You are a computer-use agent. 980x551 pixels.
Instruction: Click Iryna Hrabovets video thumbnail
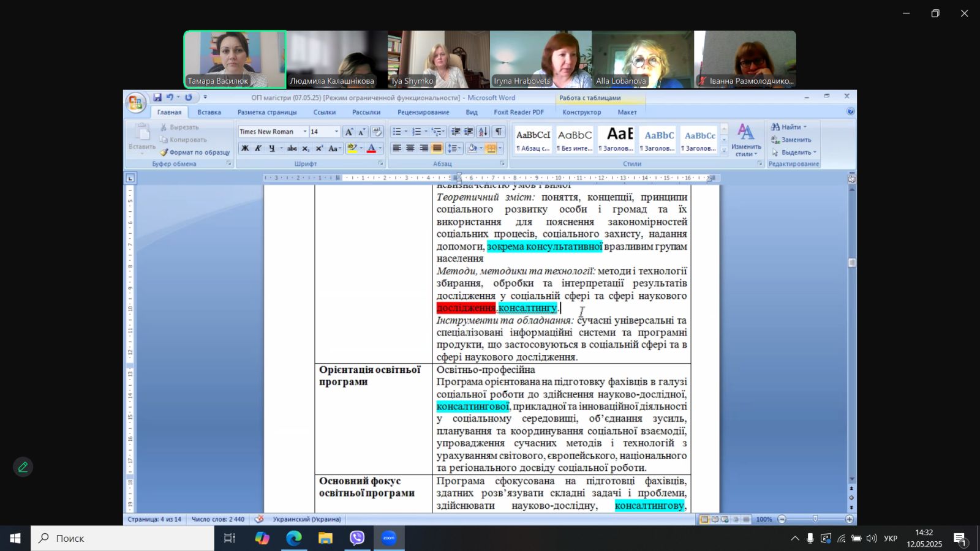(x=541, y=59)
